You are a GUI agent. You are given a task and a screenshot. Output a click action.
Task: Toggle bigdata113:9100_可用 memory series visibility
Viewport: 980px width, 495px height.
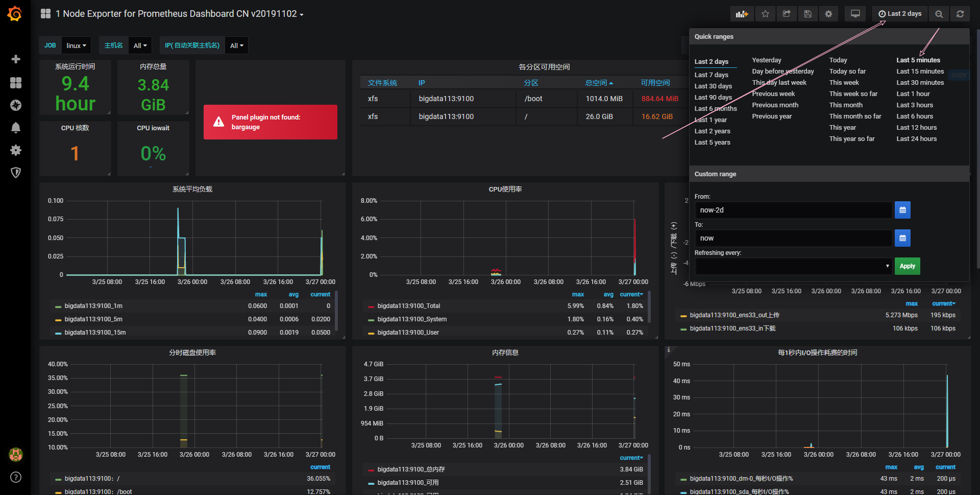click(x=408, y=483)
